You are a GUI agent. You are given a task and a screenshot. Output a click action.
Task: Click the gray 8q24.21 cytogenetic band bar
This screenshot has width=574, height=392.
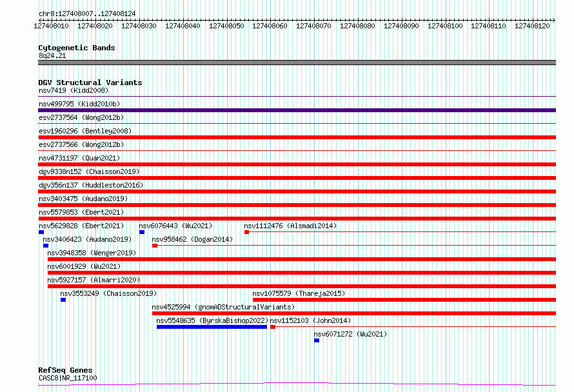[x=297, y=63]
